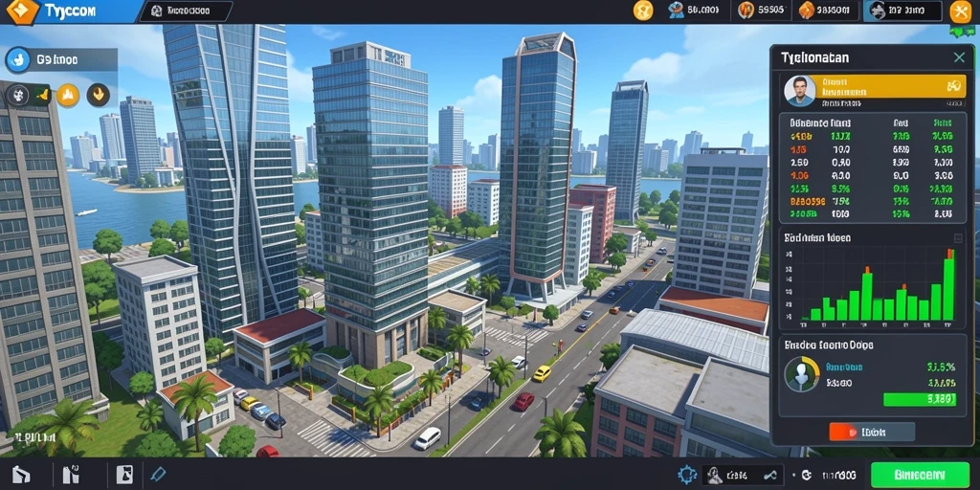The image size is (980, 490).
Task: Click the dark circle with flame icon
Action: pyautogui.click(x=99, y=95)
